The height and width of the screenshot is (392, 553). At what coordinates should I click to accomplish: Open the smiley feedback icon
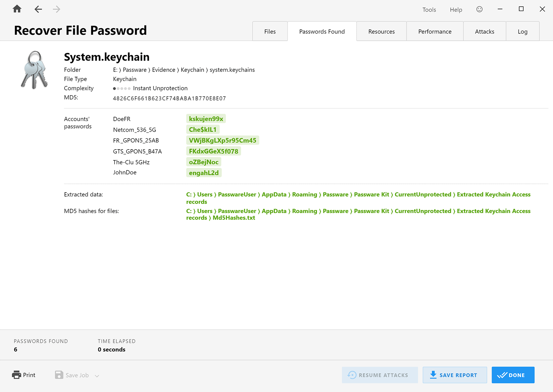pyautogui.click(x=479, y=9)
